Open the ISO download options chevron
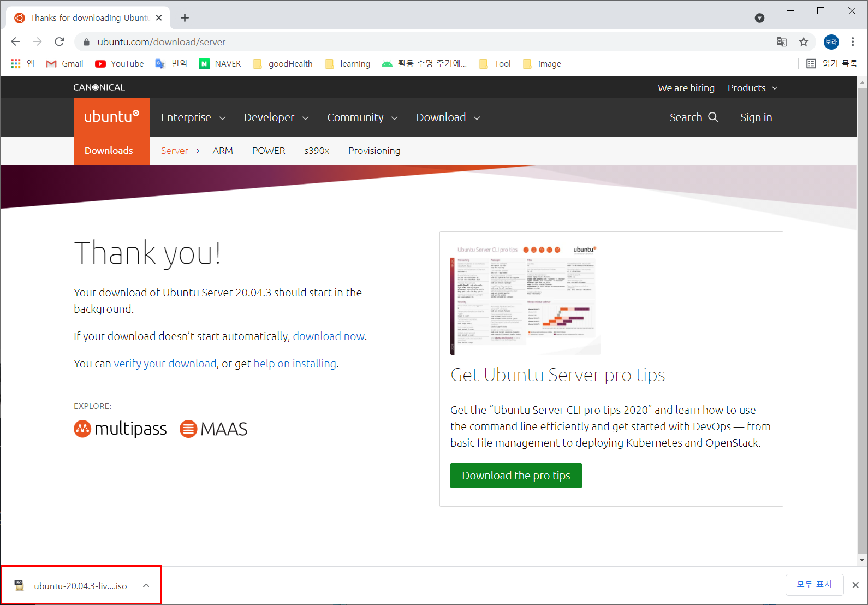The height and width of the screenshot is (605, 868). coord(146,585)
